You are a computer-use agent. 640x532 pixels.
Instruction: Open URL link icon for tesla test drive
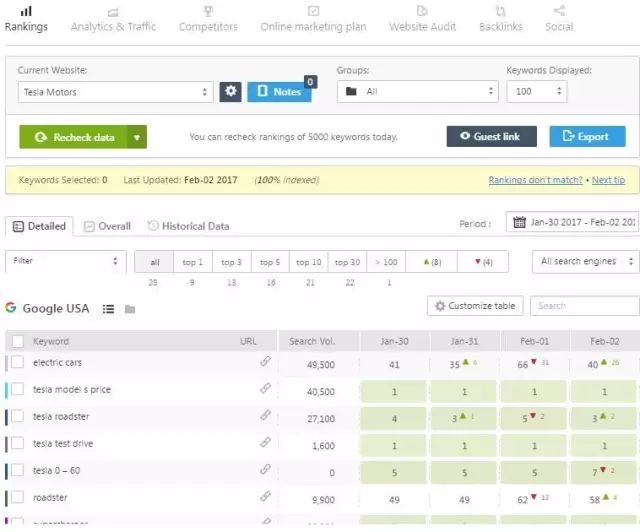(x=265, y=442)
